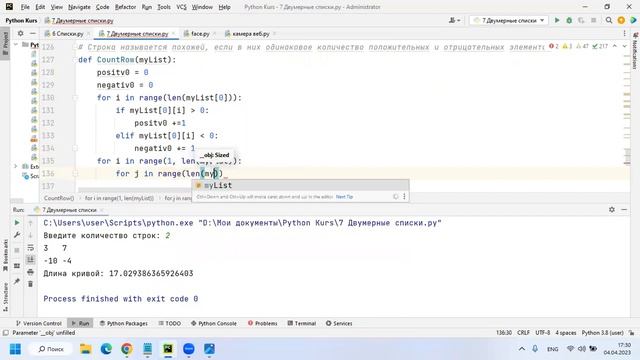
Task: Open Project panel settings gear
Action: point(20,33)
